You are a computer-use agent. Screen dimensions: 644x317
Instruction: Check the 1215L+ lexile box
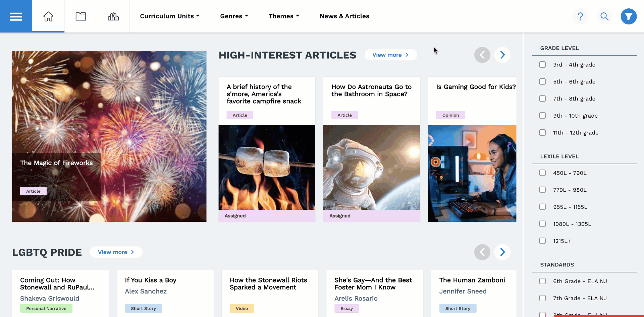click(542, 241)
